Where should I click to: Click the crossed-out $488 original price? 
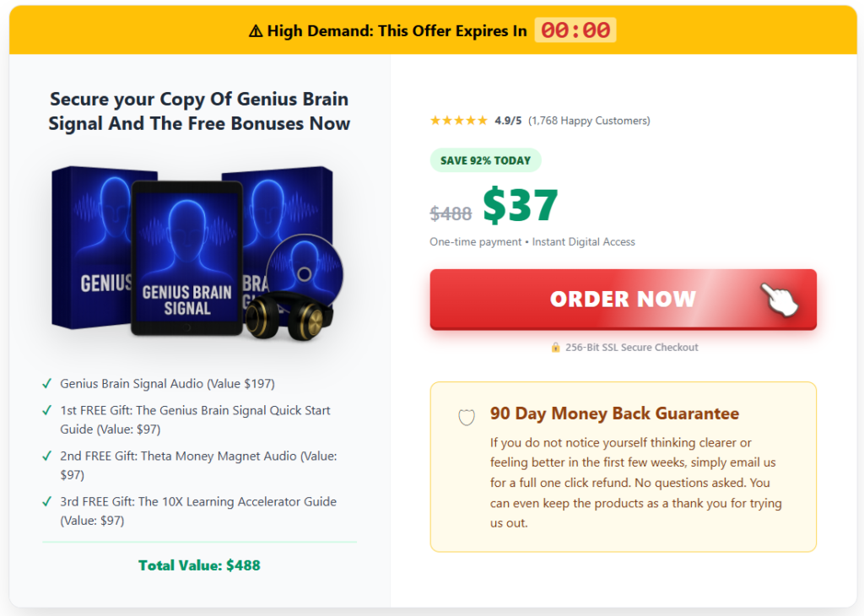click(451, 213)
